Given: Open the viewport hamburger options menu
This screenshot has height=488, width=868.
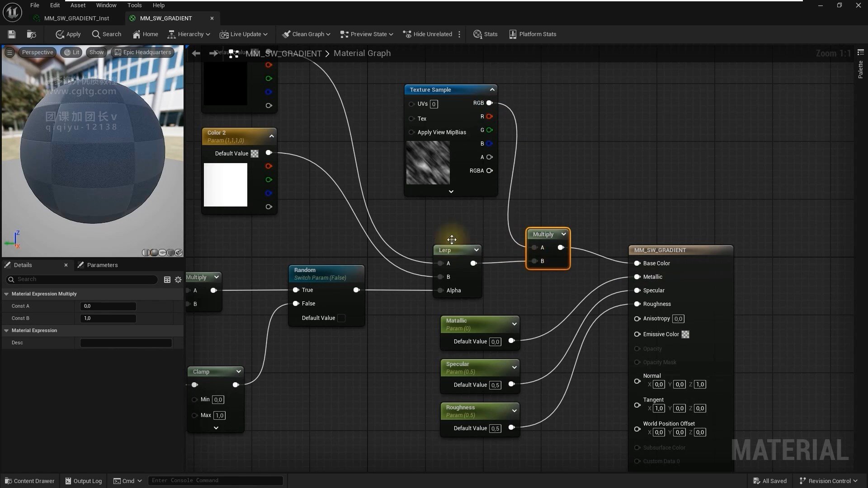Looking at the screenshot, I should tap(9, 52).
